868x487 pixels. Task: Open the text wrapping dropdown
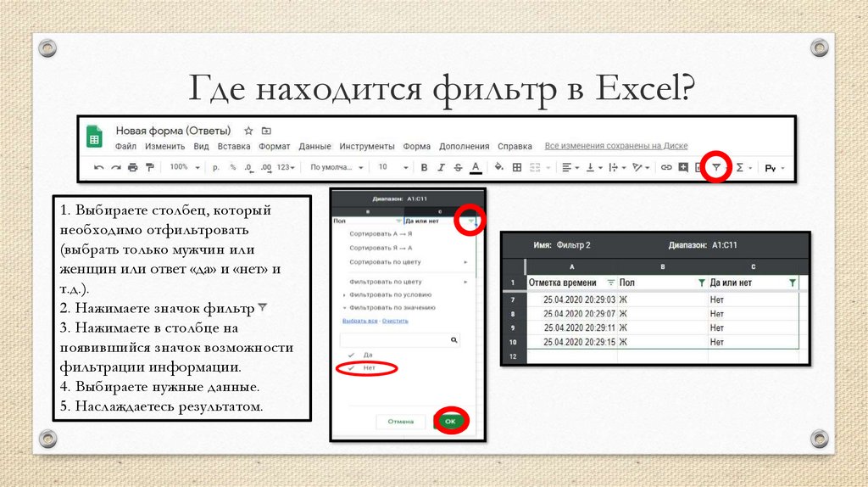point(617,167)
